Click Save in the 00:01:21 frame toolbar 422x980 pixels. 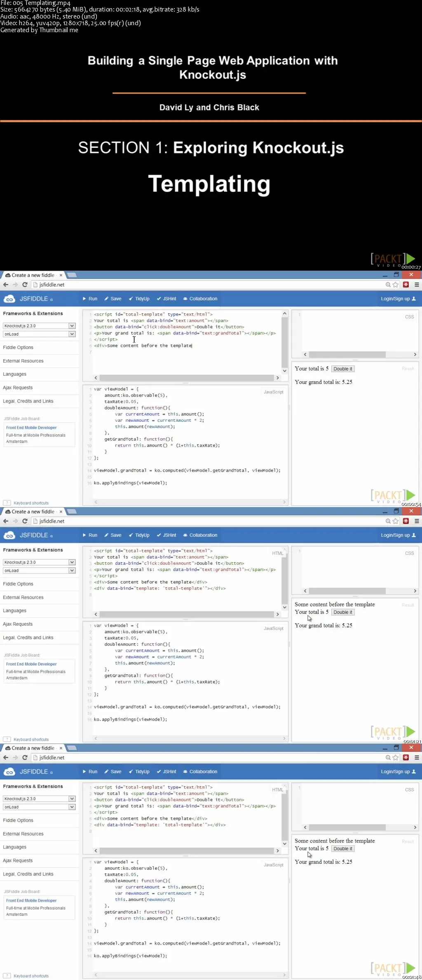(x=113, y=535)
